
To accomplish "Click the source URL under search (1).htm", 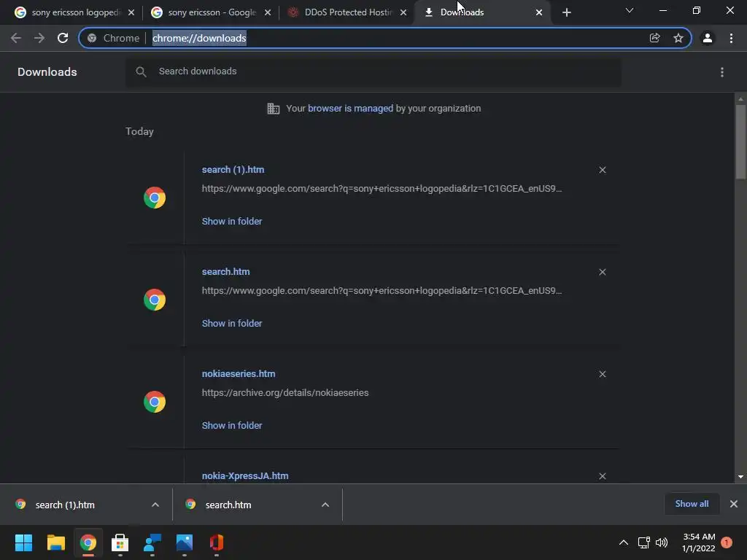I will 382,189.
